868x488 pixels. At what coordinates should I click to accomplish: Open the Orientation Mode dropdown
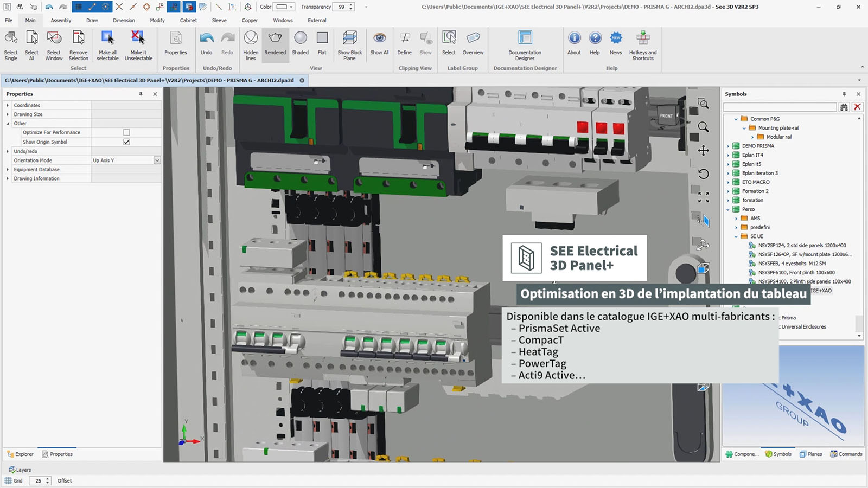tap(157, 160)
